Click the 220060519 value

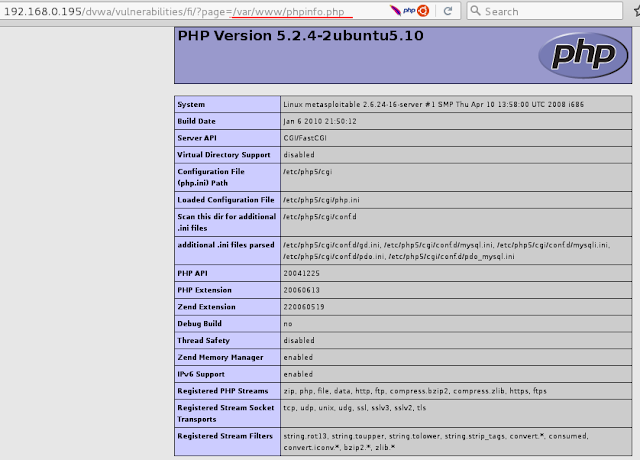pyautogui.click(x=304, y=307)
